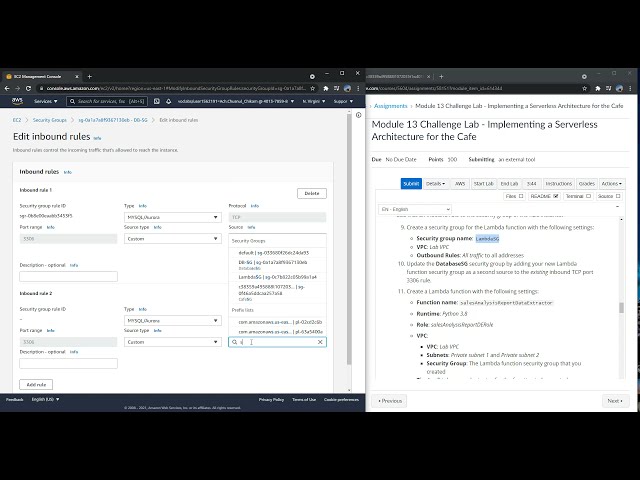
Task: Click the Submit button in lab page
Action: 411,184
